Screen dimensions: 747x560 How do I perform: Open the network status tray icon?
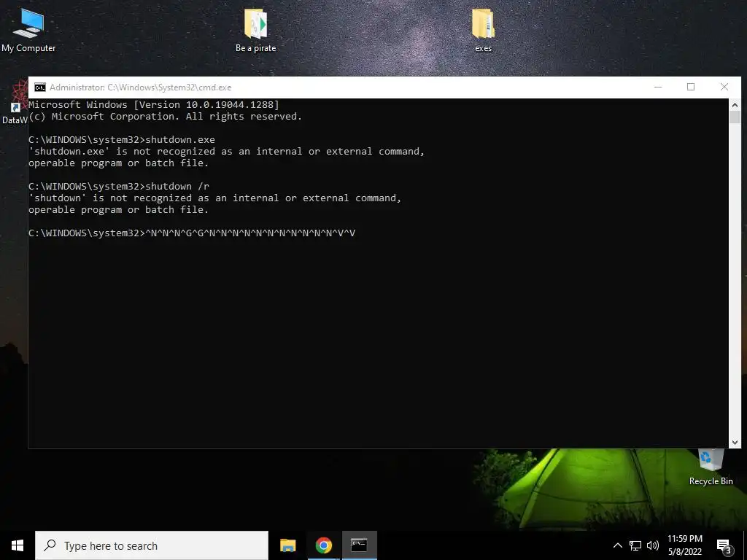(635, 545)
